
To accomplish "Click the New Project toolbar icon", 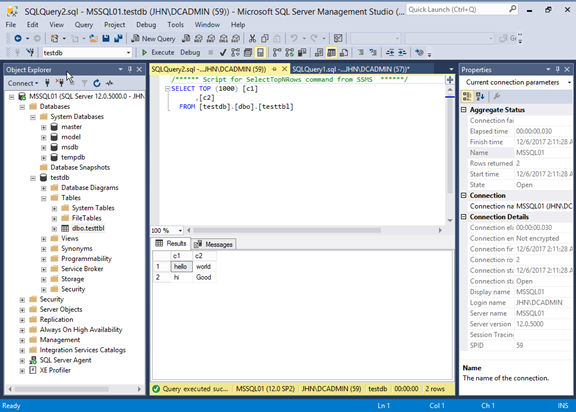I will pyautogui.click(x=54, y=38).
